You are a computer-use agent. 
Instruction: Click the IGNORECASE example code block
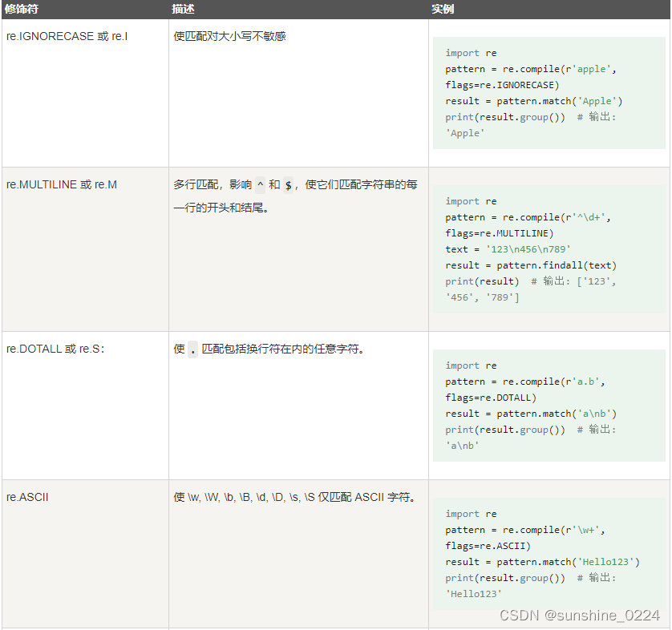(x=549, y=92)
